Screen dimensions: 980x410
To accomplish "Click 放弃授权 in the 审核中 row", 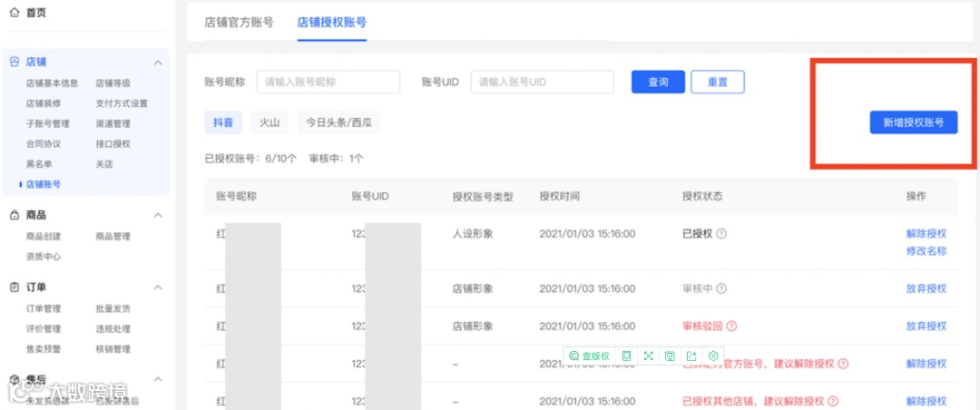I will [926, 288].
